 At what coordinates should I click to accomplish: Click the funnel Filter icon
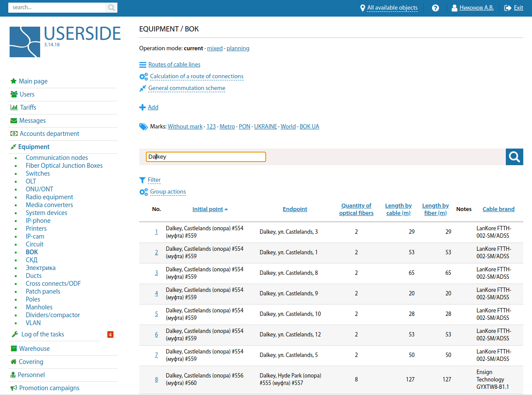(142, 180)
